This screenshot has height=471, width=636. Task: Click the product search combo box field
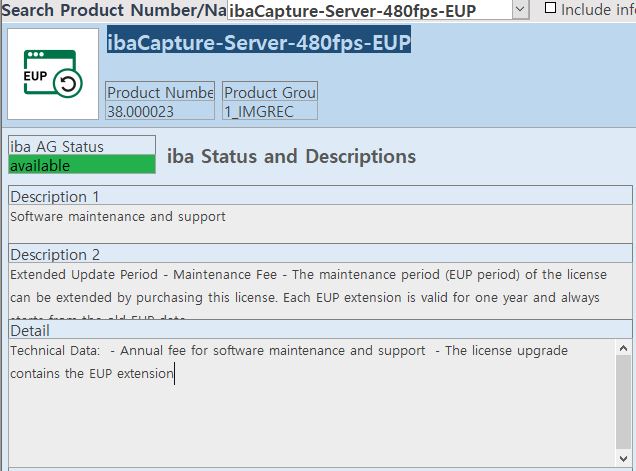[x=370, y=10]
